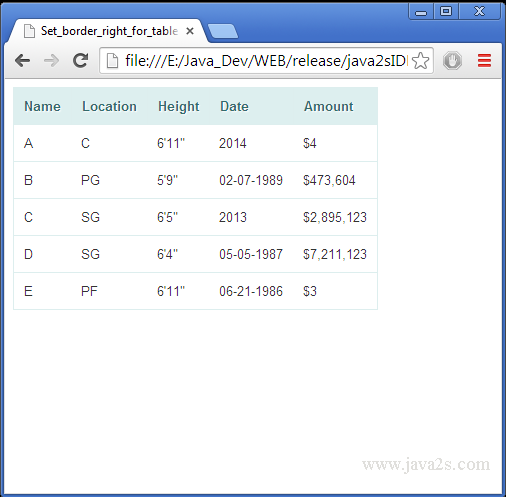Open the stop-hand extension icon
Image resolution: width=506 pixels, height=497 pixels.
pyautogui.click(x=452, y=61)
